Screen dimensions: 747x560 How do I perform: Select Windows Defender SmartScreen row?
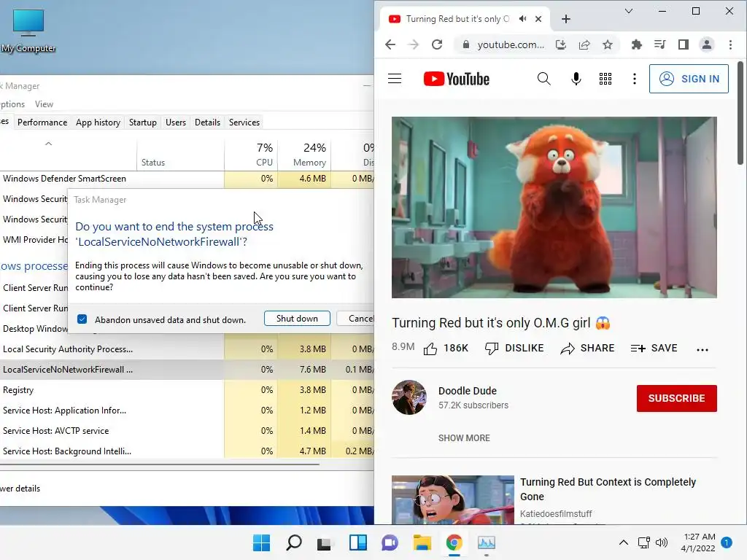[187, 179]
